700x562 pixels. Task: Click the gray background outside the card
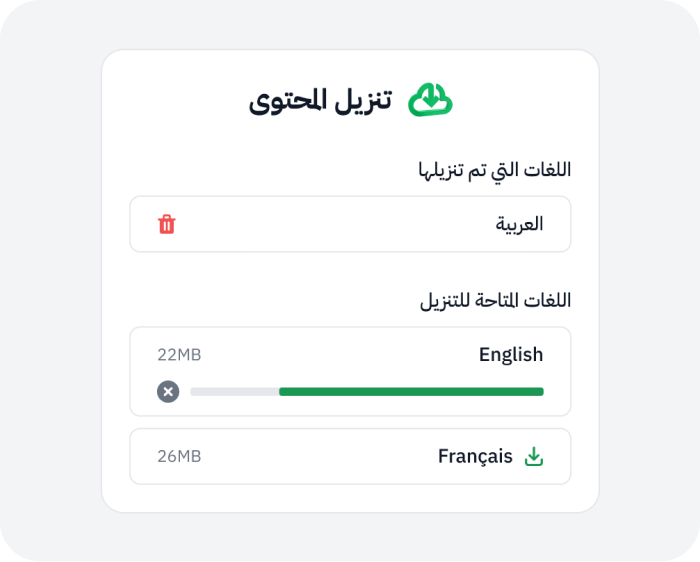tap(50, 280)
